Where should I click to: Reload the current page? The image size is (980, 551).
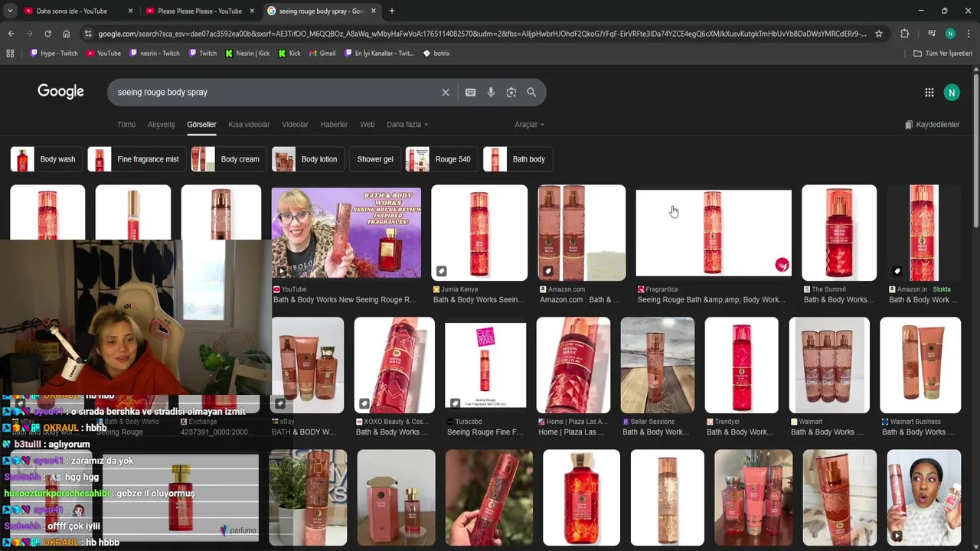tap(47, 34)
